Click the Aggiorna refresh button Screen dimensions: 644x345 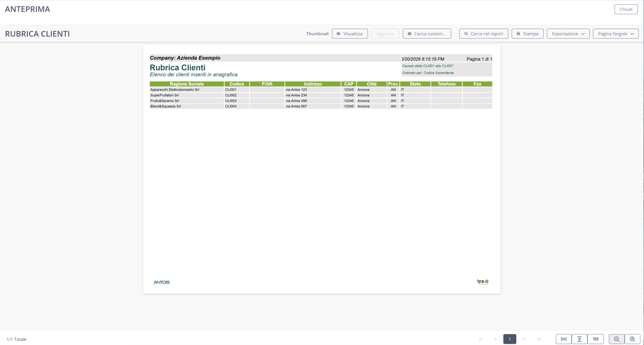click(385, 34)
